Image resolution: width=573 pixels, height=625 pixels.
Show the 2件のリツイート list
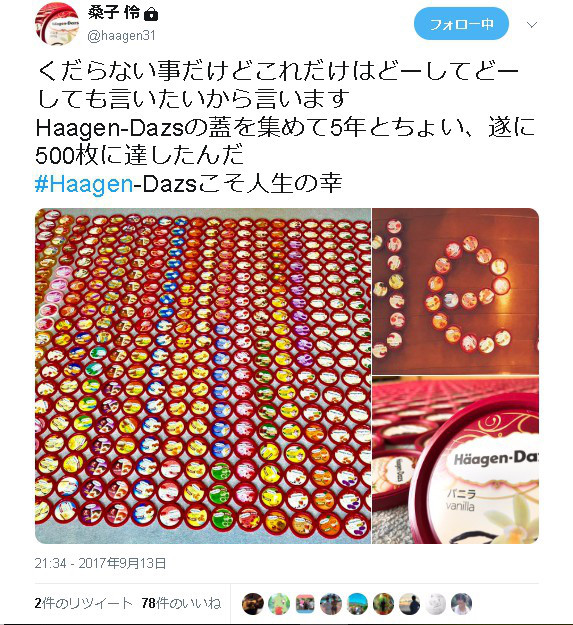[83, 603]
